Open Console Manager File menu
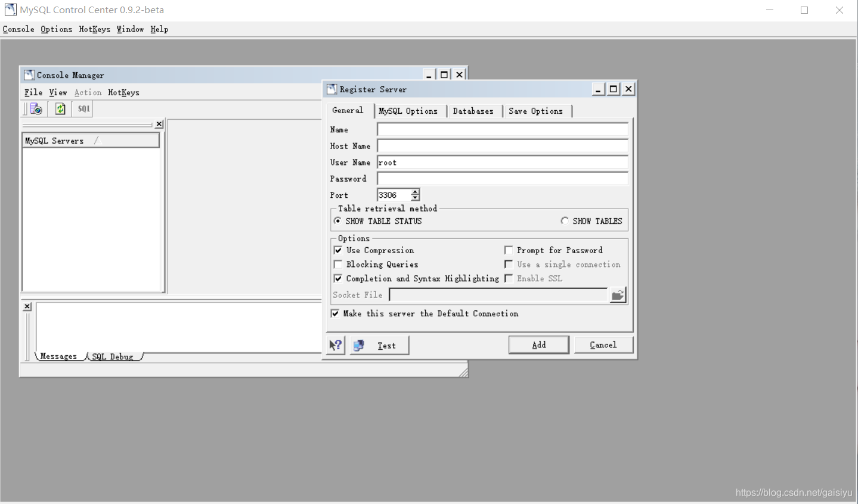The height and width of the screenshot is (504, 858). (x=33, y=92)
